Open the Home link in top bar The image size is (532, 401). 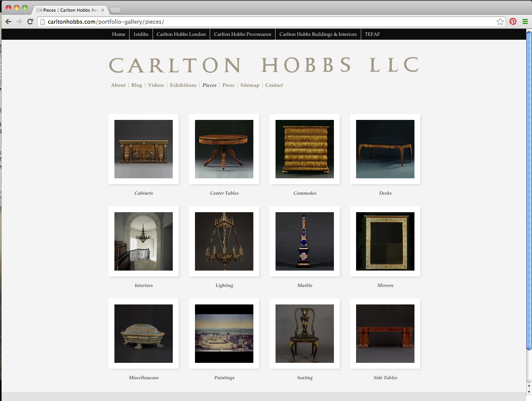pyautogui.click(x=119, y=34)
